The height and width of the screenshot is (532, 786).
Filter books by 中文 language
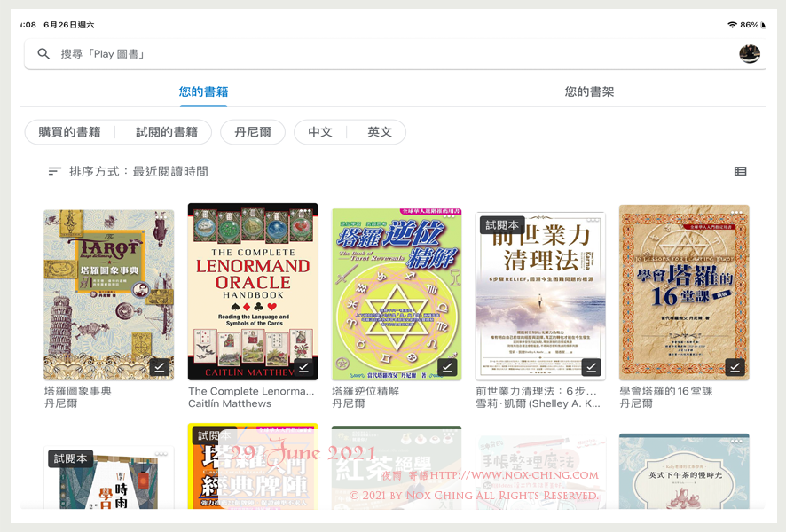pos(320,132)
